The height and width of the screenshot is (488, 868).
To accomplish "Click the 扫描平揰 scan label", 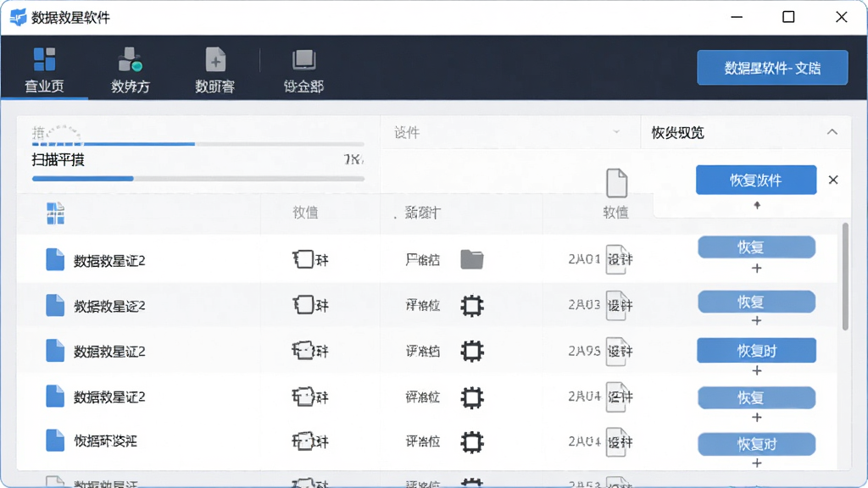I will pos(58,160).
